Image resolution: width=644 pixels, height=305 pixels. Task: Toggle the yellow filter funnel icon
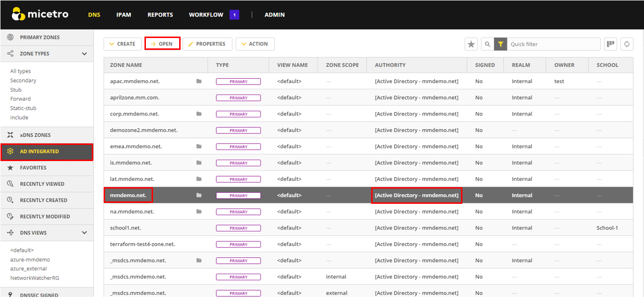click(500, 44)
